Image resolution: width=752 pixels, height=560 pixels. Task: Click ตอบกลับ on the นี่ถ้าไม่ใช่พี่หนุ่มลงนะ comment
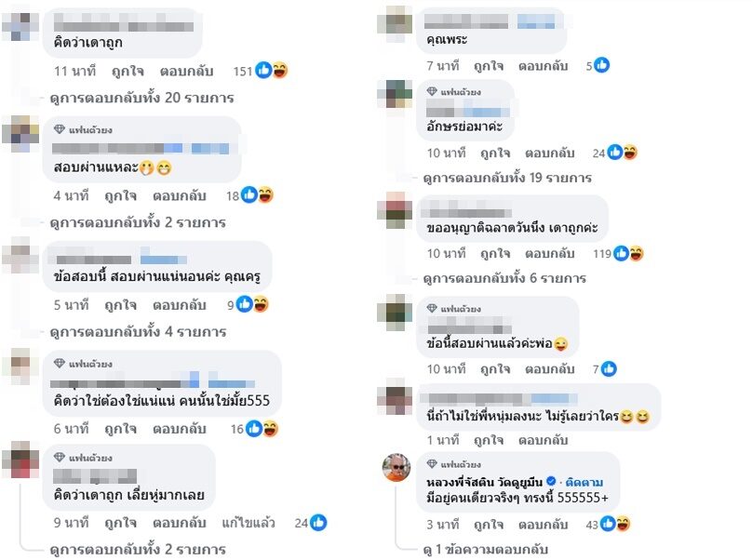tap(543, 440)
